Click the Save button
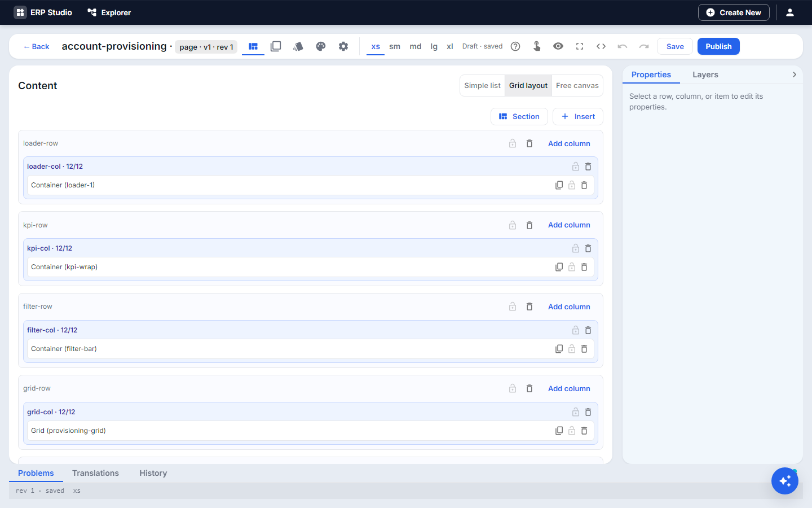Image resolution: width=812 pixels, height=508 pixels. tap(675, 46)
